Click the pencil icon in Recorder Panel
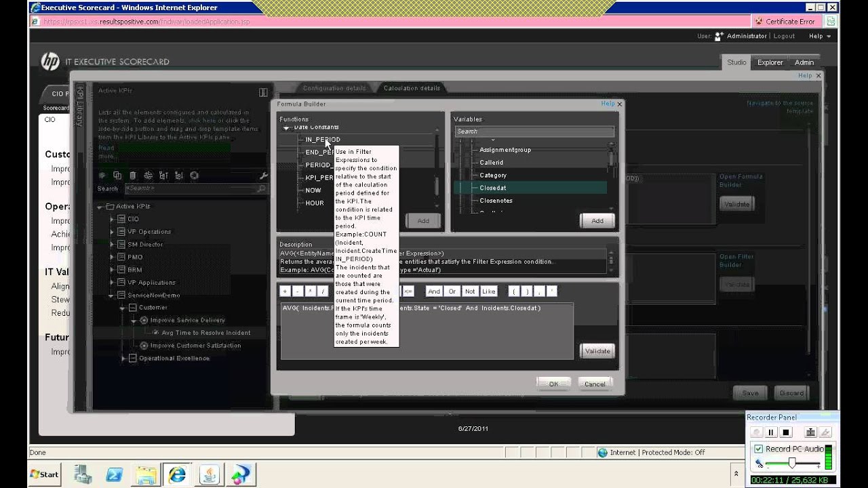Screen dimensions: 868x488 825,432
